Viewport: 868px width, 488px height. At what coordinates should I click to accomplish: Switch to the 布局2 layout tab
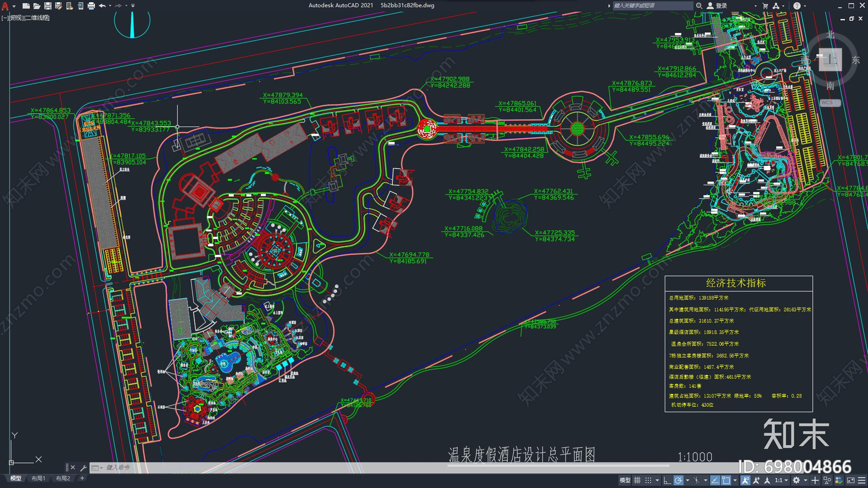point(63,478)
